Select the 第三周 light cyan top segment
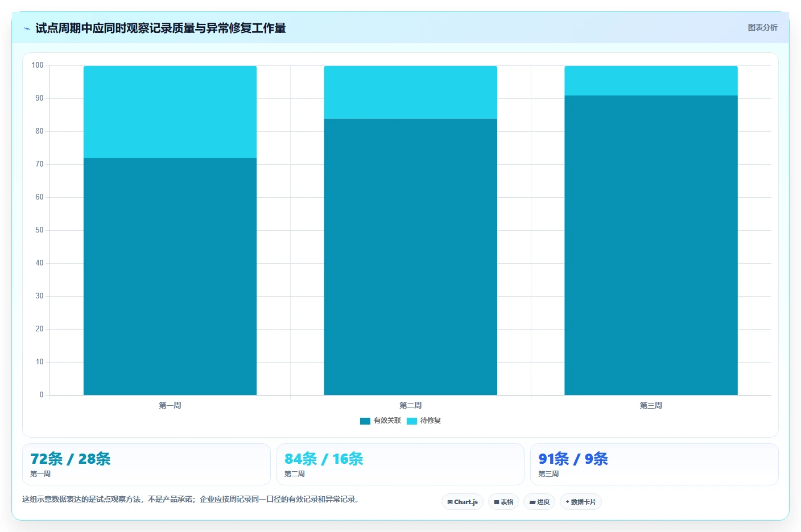The height and width of the screenshot is (532, 801). (651, 81)
